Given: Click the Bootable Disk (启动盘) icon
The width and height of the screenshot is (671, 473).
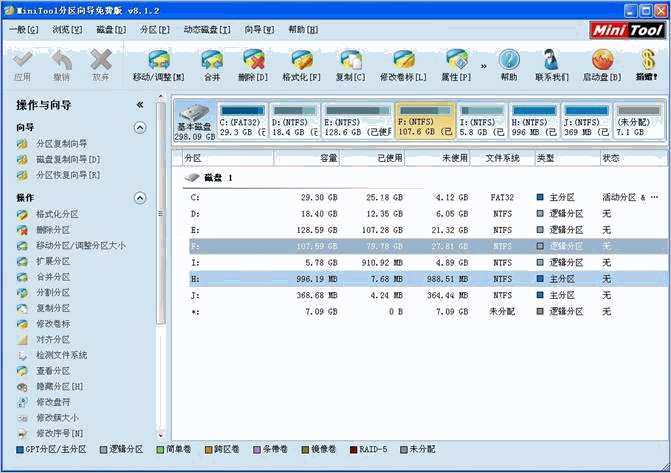Looking at the screenshot, I should point(603,60).
